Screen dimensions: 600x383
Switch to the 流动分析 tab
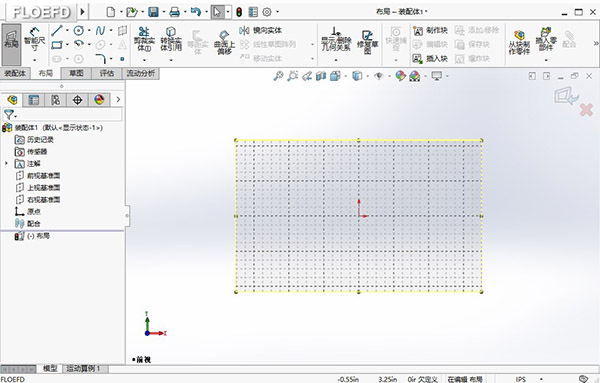(140, 73)
